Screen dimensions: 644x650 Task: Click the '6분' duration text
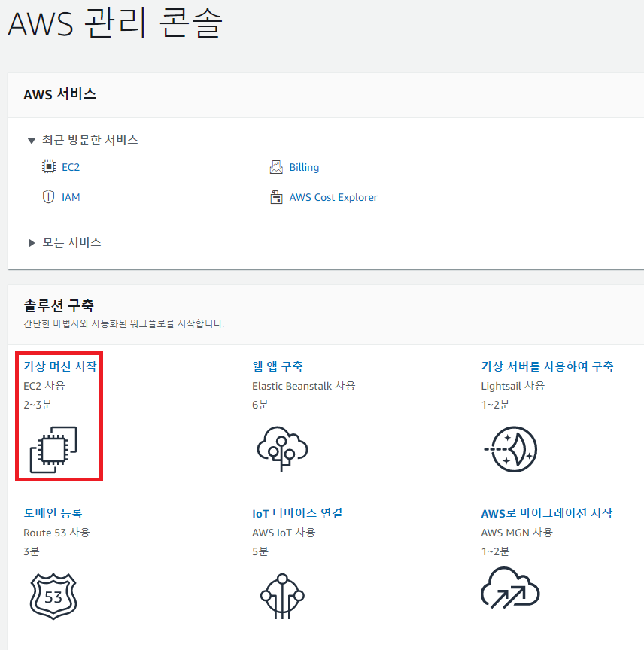tap(260, 405)
